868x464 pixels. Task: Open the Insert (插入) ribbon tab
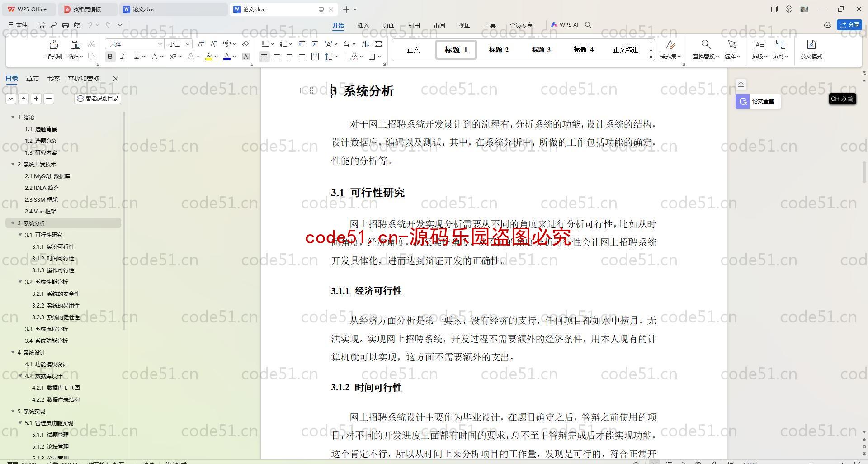(x=363, y=25)
